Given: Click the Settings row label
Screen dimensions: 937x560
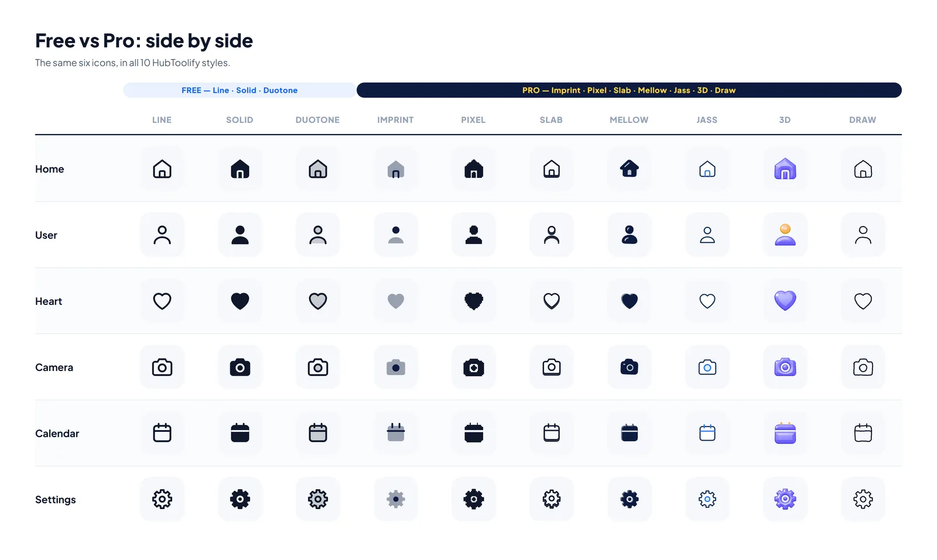Looking at the screenshot, I should point(56,500).
